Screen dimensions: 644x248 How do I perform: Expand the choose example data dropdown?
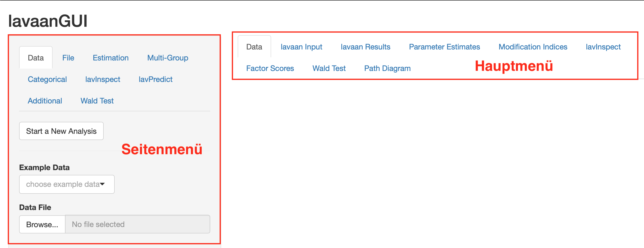pos(63,184)
